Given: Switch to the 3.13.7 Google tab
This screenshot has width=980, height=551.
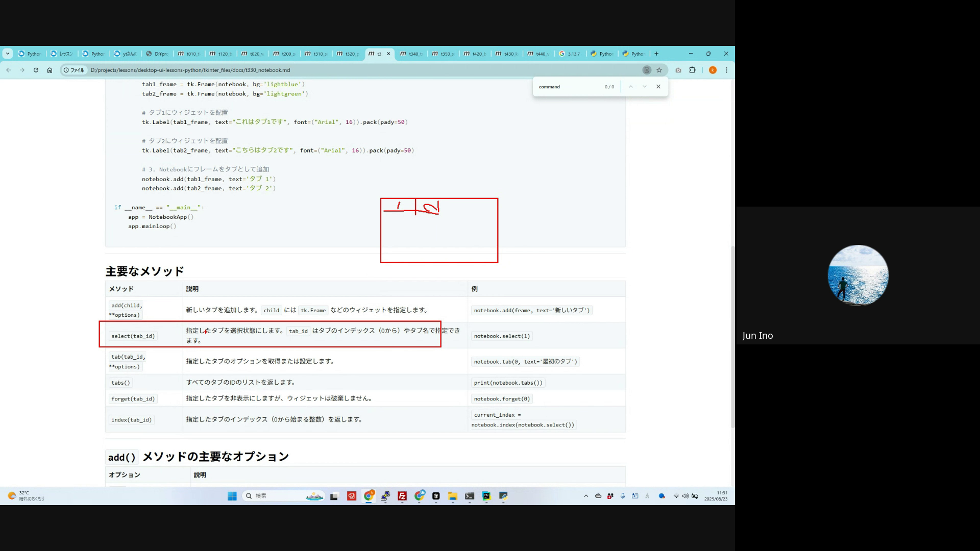Looking at the screenshot, I should [570, 54].
